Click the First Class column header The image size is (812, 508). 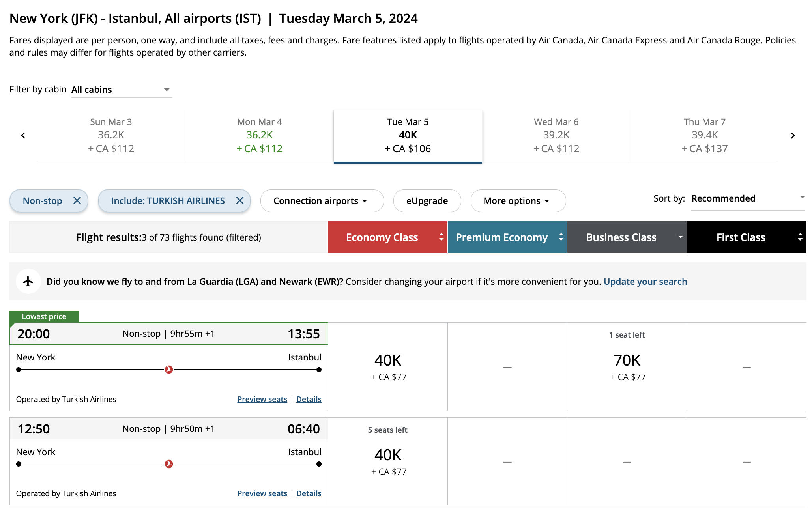[x=746, y=237]
